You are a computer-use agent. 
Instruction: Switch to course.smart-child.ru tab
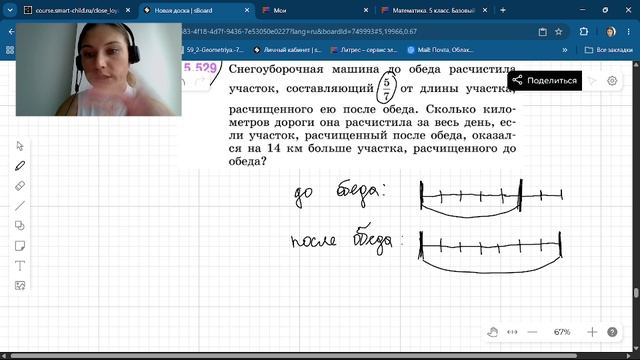pos(78,10)
